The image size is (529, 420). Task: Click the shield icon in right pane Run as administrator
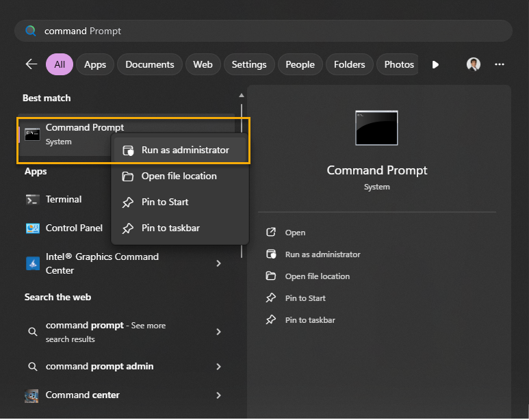pos(271,254)
